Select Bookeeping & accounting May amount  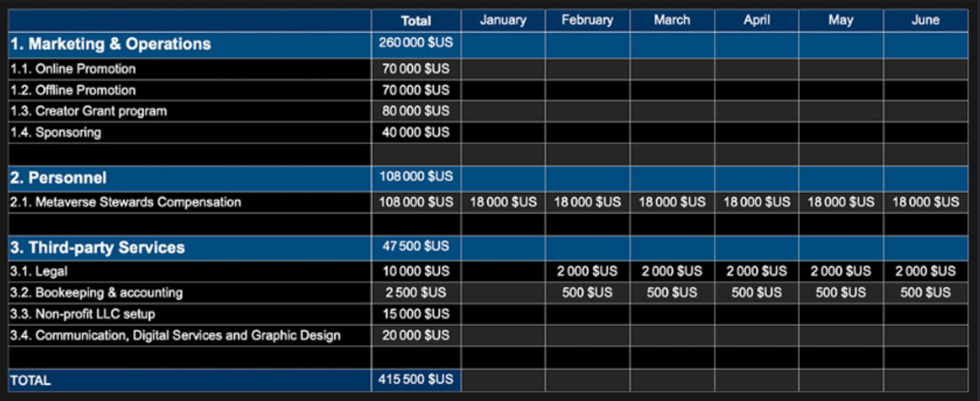tap(840, 293)
